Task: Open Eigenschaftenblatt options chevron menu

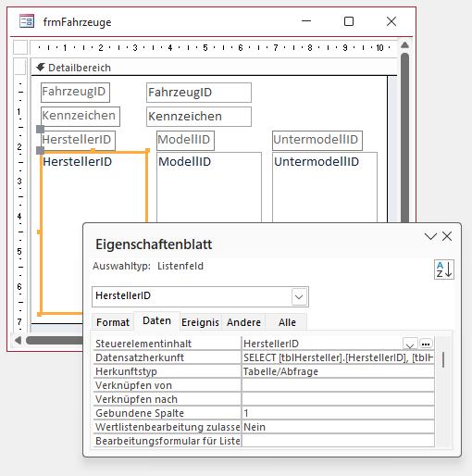Action: pos(430,236)
